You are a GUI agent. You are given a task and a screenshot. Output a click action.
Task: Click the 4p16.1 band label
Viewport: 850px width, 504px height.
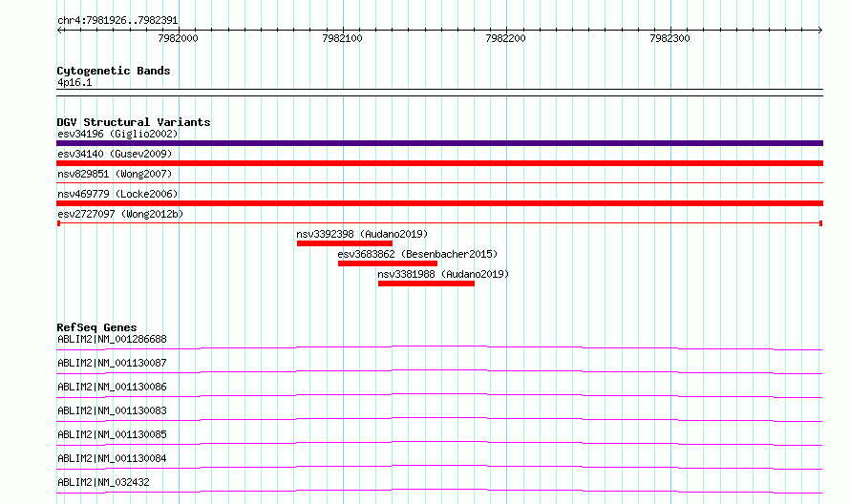tap(74, 82)
